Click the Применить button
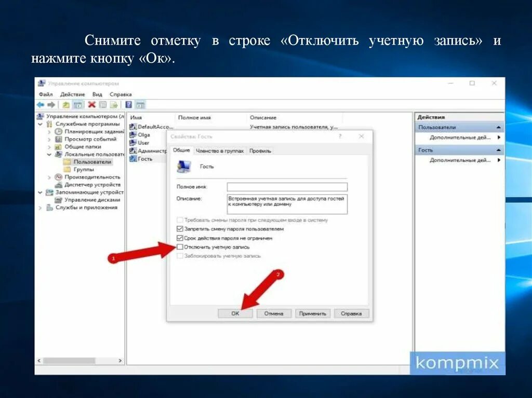Image resolution: width=532 pixels, height=398 pixels. [x=312, y=313]
